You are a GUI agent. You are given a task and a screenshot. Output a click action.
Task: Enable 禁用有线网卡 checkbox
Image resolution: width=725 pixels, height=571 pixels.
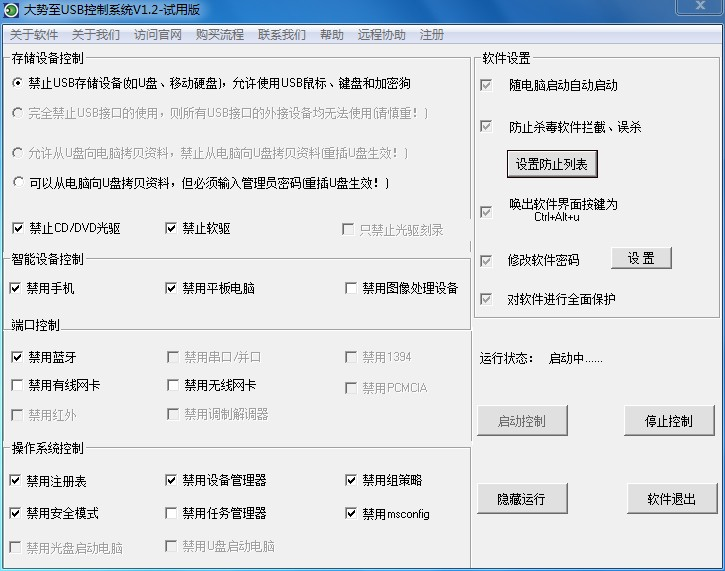click(x=17, y=385)
